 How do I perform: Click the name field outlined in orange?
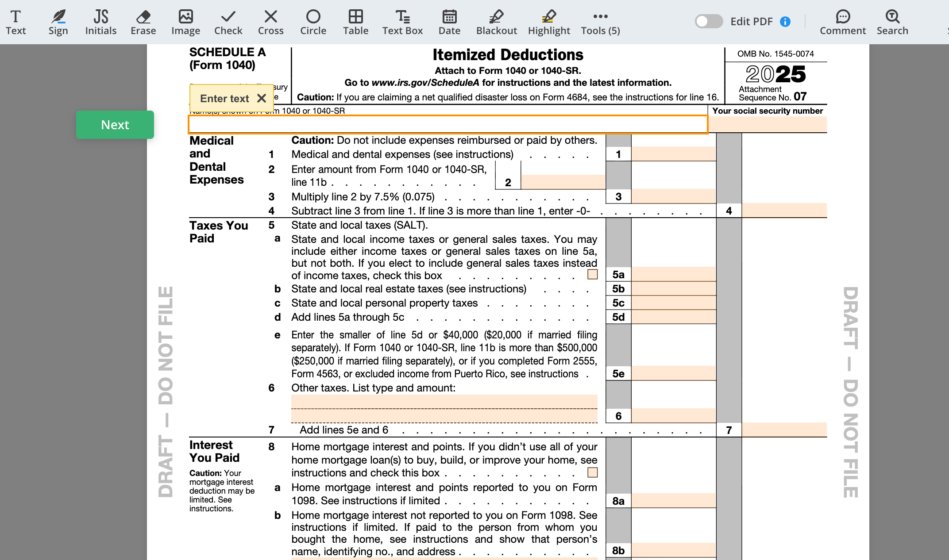pos(448,124)
